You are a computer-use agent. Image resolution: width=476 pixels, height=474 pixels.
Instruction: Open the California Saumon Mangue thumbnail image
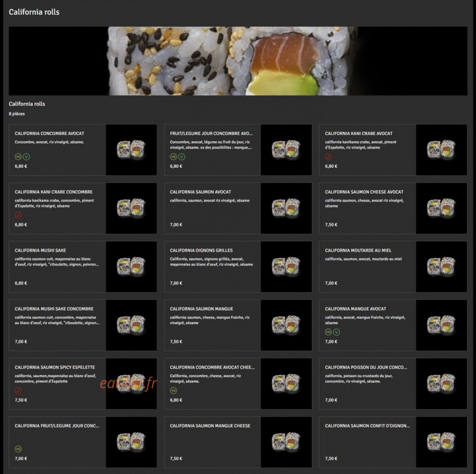click(286, 325)
